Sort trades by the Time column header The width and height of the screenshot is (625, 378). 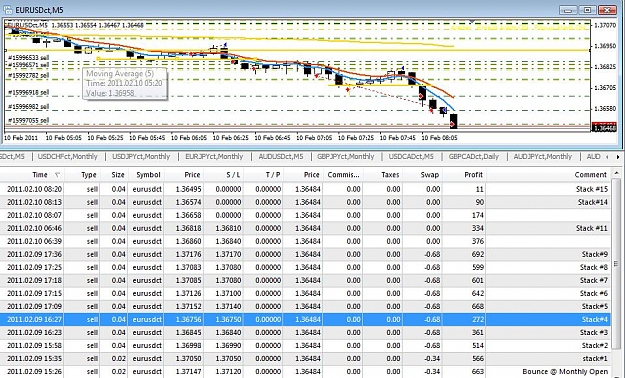tap(33, 175)
